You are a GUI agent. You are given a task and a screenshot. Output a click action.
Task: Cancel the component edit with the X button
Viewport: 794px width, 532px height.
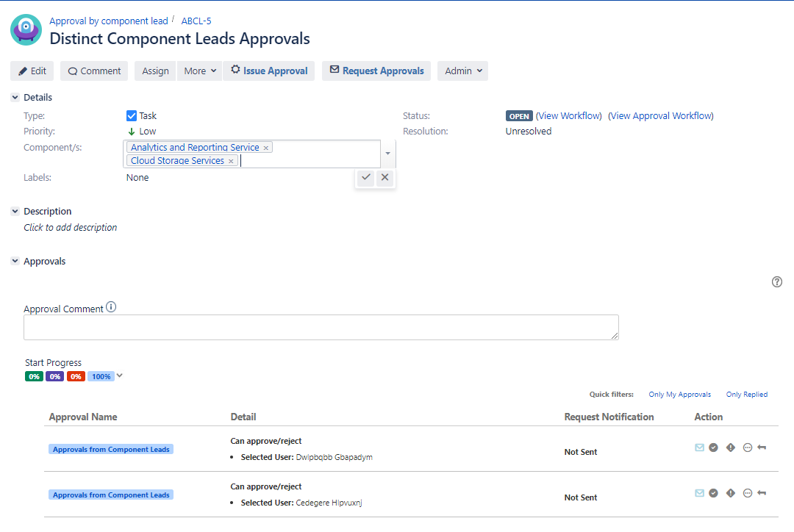click(x=385, y=177)
